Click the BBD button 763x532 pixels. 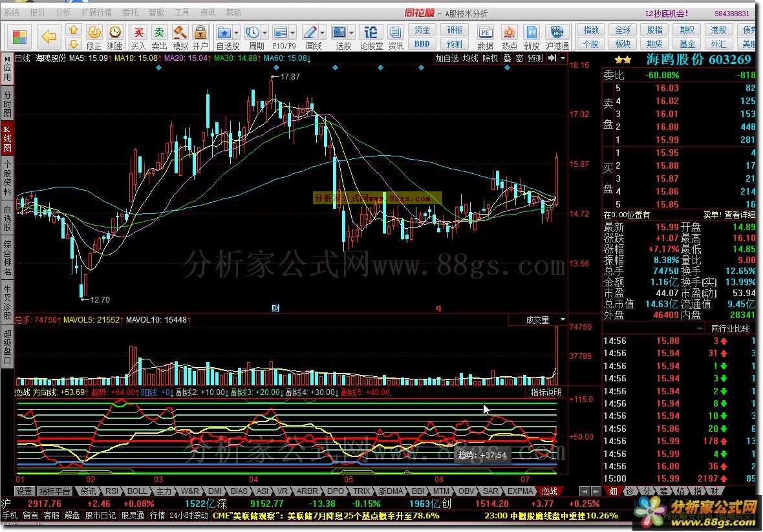tap(422, 44)
